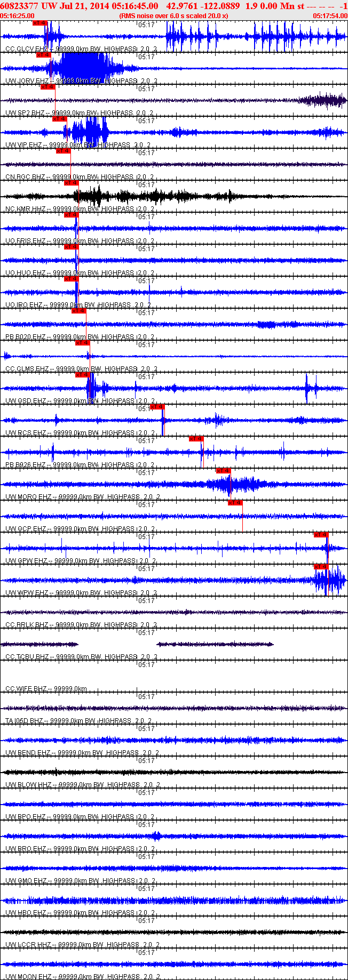The width and height of the screenshot is (348, 980).
Task: Click the CC.GLCV.EHZ station label
Action: (27, 49)
